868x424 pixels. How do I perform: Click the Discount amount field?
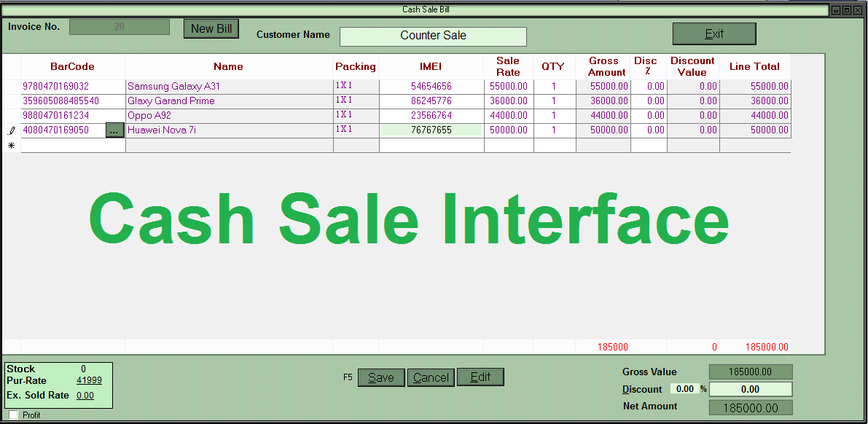[x=750, y=389]
